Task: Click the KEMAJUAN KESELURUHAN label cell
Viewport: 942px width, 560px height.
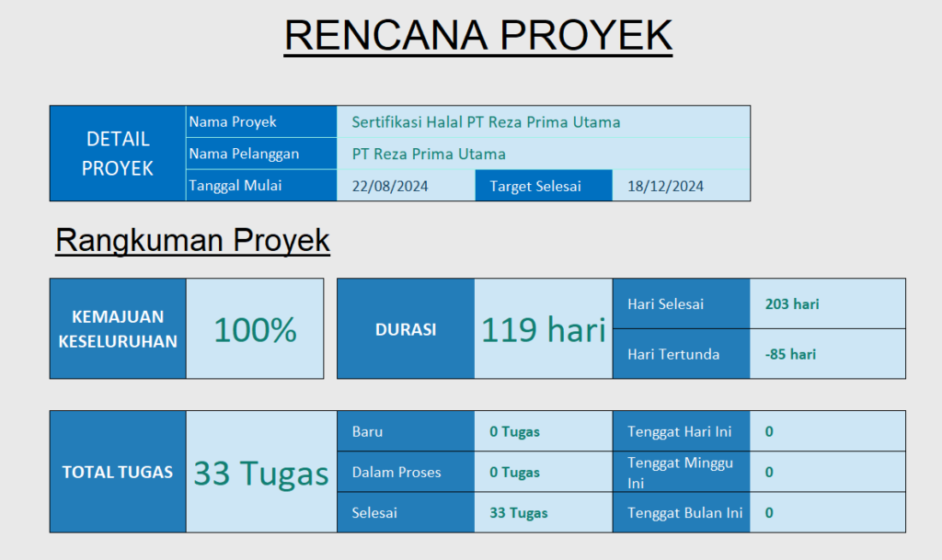Action: pyautogui.click(x=118, y=329)
